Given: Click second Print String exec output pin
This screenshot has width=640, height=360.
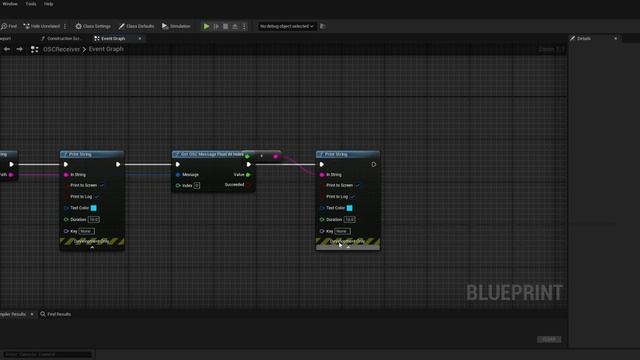Looking at the screenshot, I should tap(373, 164).
